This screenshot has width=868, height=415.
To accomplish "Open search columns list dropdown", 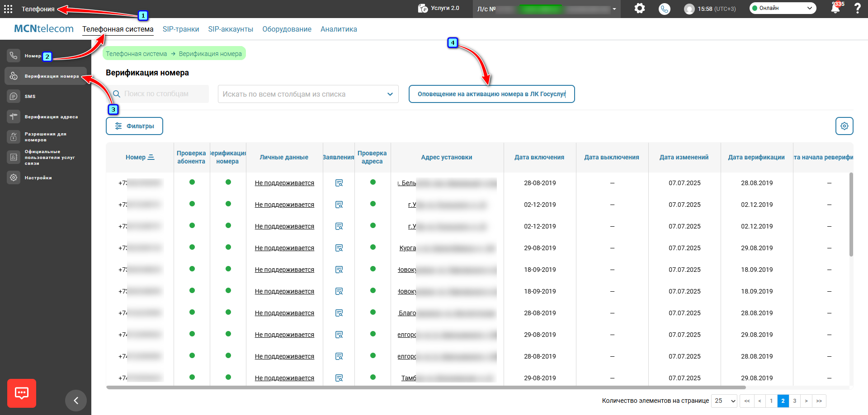I will [x=308, y=94].
